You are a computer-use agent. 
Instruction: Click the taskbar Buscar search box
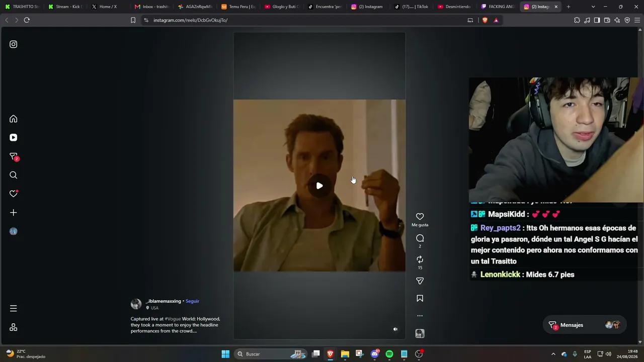pos(271,354)
